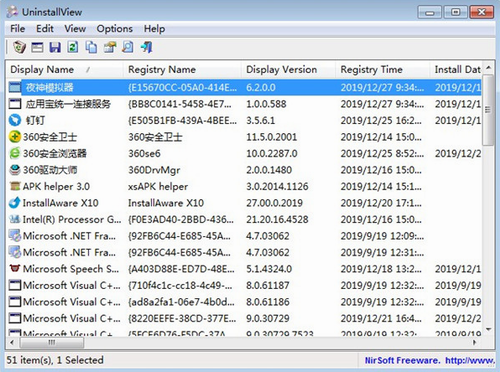Open the Edit menu
This screenshot has height=372, width=500.
click(45, 29)
